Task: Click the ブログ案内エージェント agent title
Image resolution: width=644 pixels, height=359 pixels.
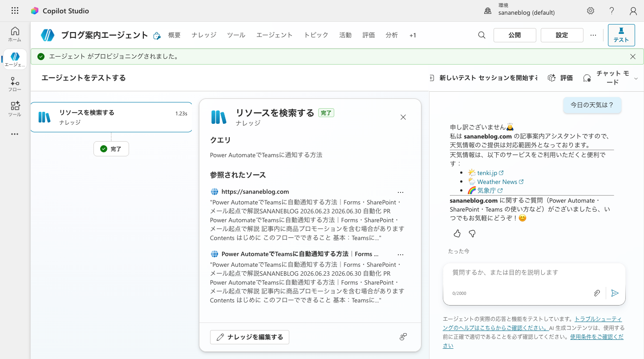Action: point(104,35)
